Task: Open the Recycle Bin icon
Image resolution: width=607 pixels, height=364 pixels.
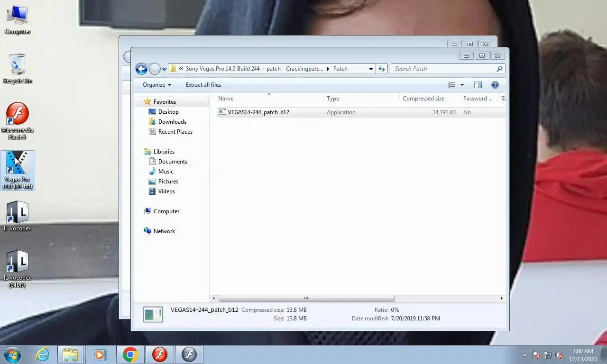Action: (x=18, y=69)
